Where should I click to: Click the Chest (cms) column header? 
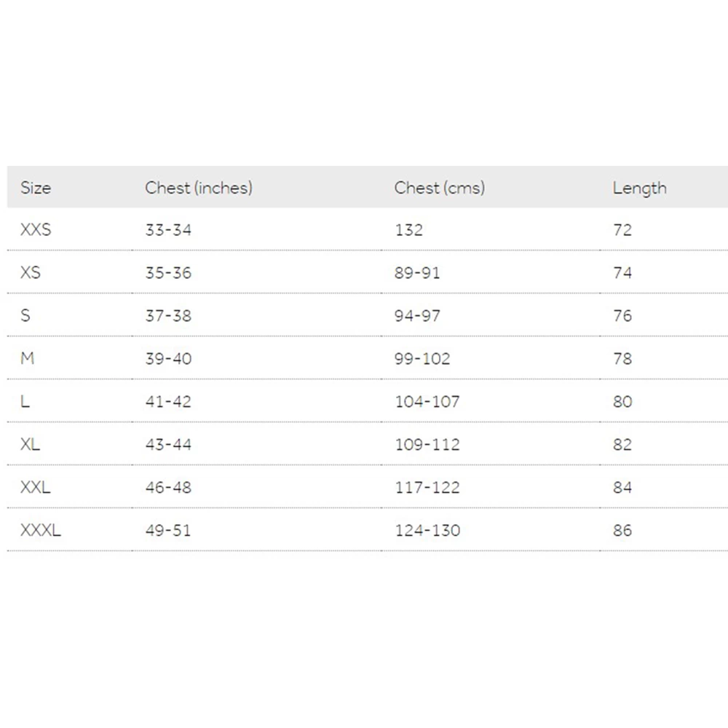(x=439, y=188)
